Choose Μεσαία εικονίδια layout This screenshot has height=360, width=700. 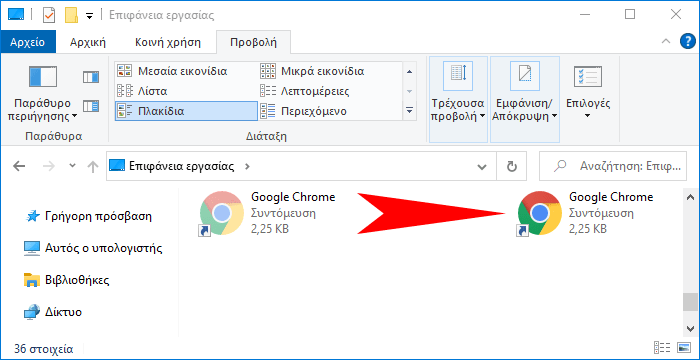pyautogui.click(x=186, y=71)
